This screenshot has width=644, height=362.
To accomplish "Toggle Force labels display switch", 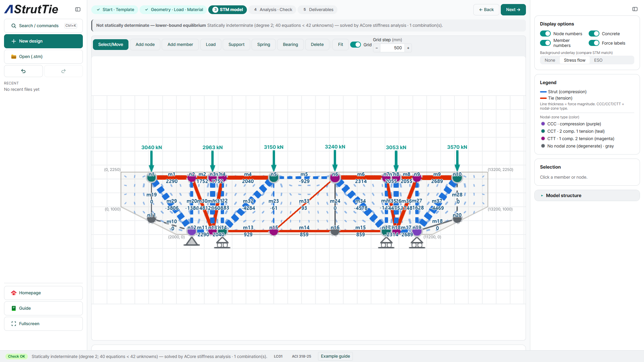I will (x=594, y=43).
